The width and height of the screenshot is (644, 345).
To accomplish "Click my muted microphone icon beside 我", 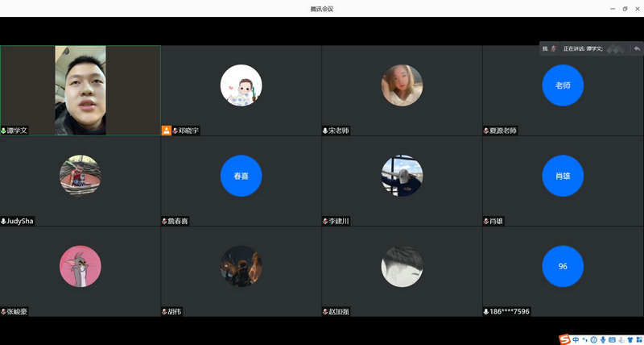I will coord(553,48).
